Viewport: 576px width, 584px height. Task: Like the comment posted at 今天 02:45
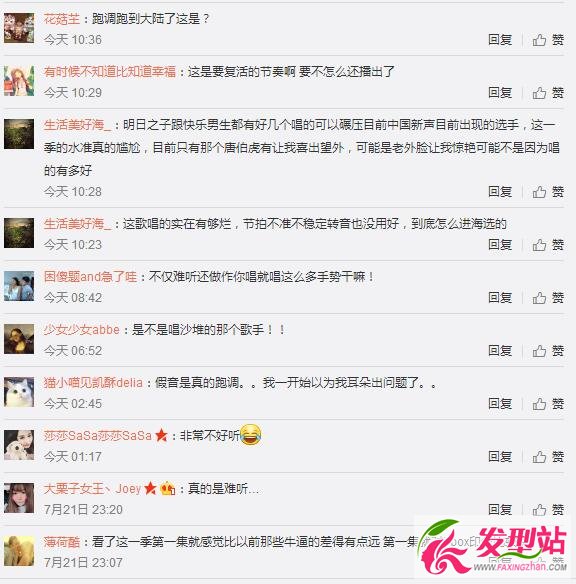coord(548,403)
